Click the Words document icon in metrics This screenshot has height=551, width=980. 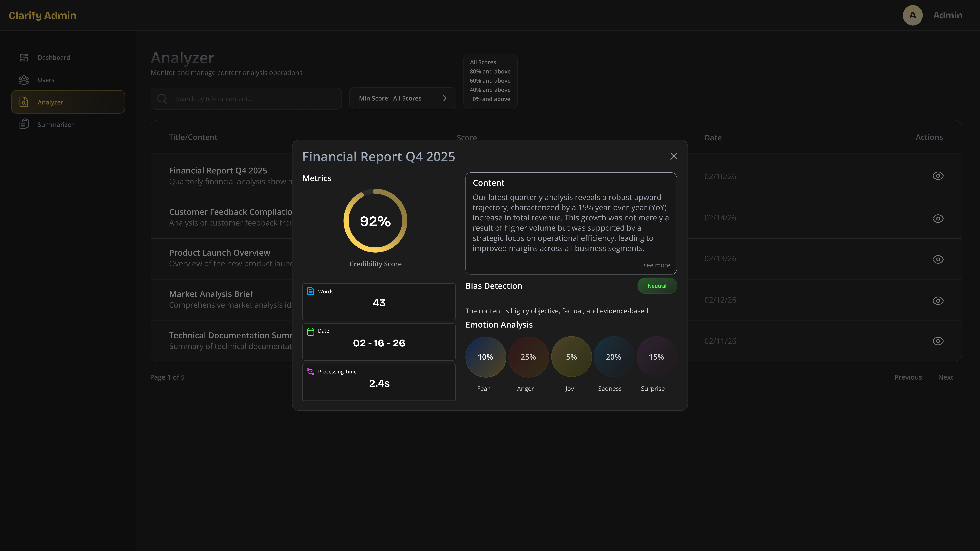pyautogui.click(x=310, y=291)
